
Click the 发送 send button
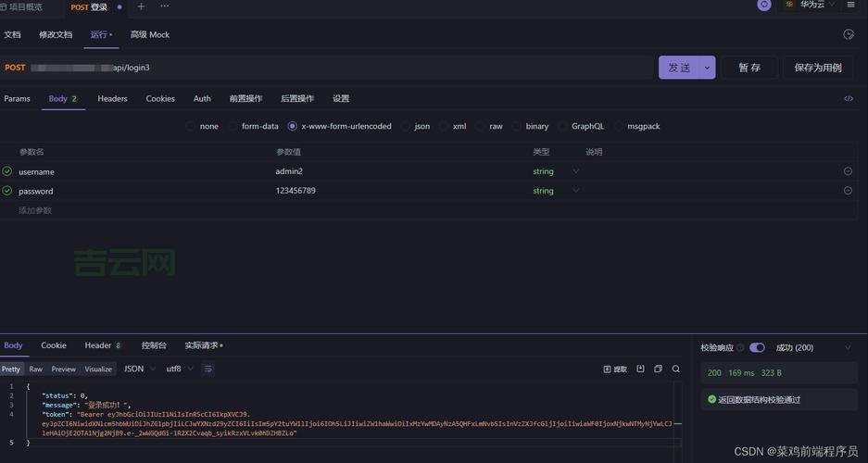point(679,68)
